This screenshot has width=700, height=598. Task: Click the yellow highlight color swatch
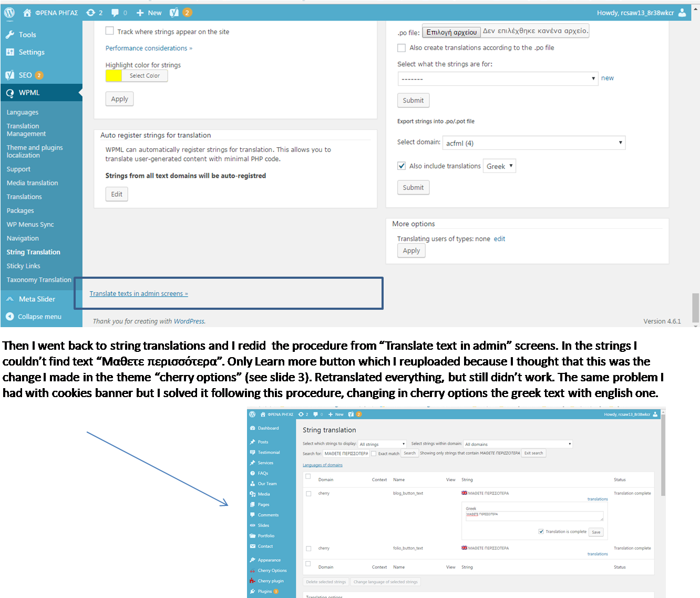coord(114,76)
